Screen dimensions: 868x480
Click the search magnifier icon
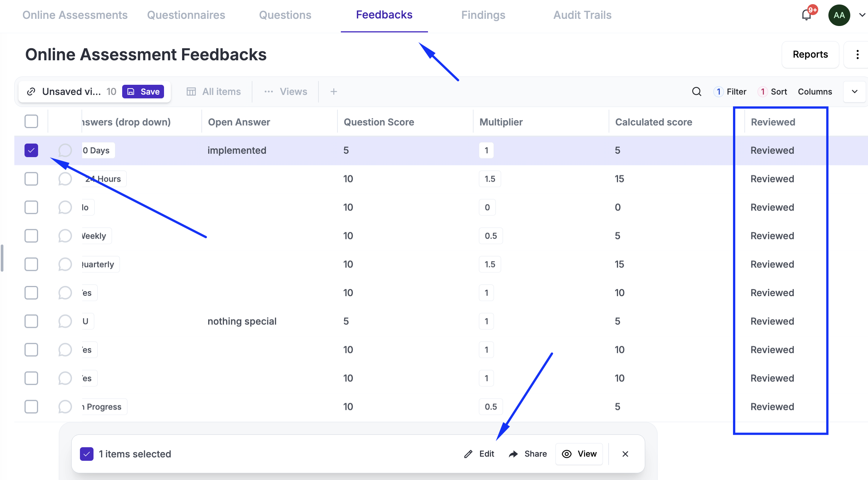pyautogui.click(x=696, y=92)
